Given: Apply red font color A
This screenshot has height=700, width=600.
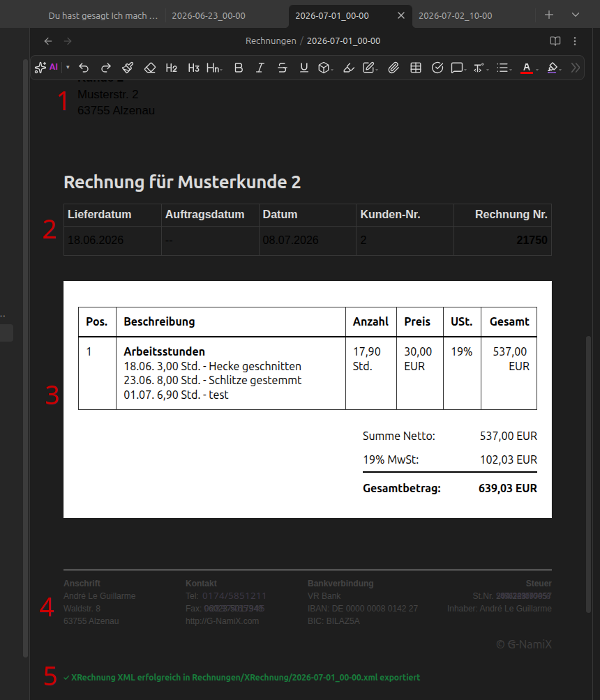Looking at the screenshot, I should pyautogui.click(x=527, y=68).
